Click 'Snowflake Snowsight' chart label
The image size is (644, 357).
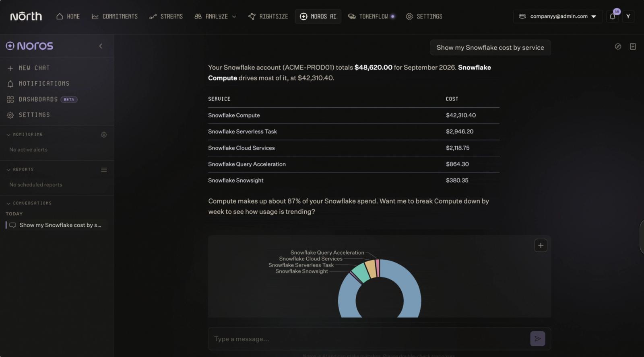(301, 271)
